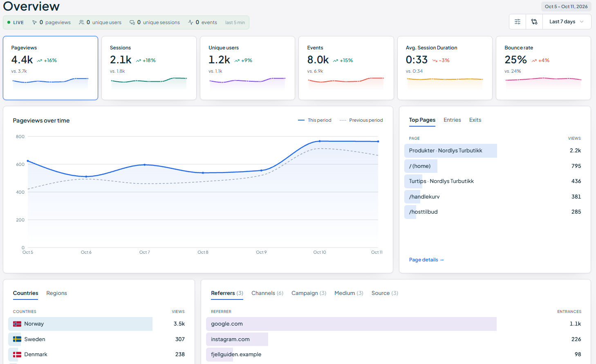596x364 pixels.
Task: Click the / (home) page row
Action: point(495,166)
